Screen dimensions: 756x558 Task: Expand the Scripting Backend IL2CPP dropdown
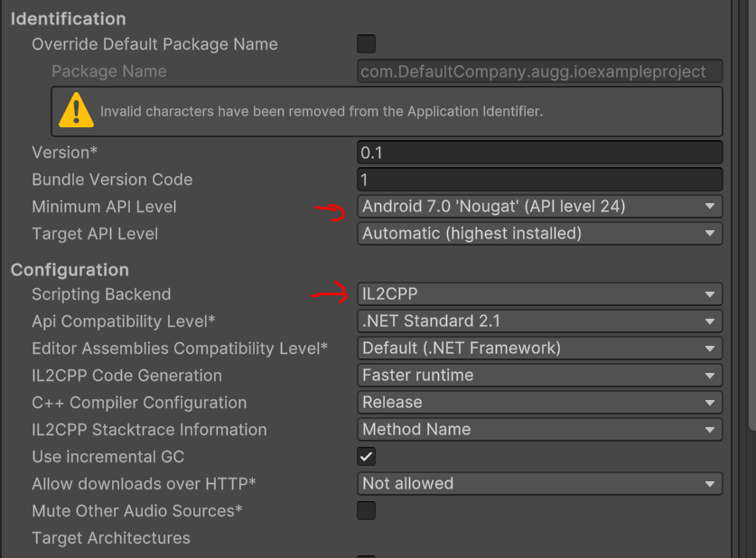pyautogui.click(x=539, y=294)
